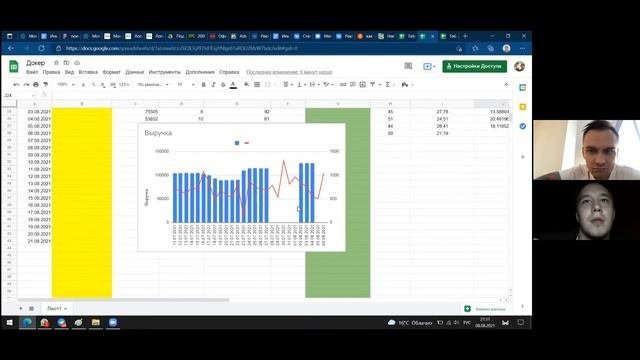Image resolution: width=640 pixels, height=360 pixels.
Task: Open the text color picker
Action: [233, 84]
